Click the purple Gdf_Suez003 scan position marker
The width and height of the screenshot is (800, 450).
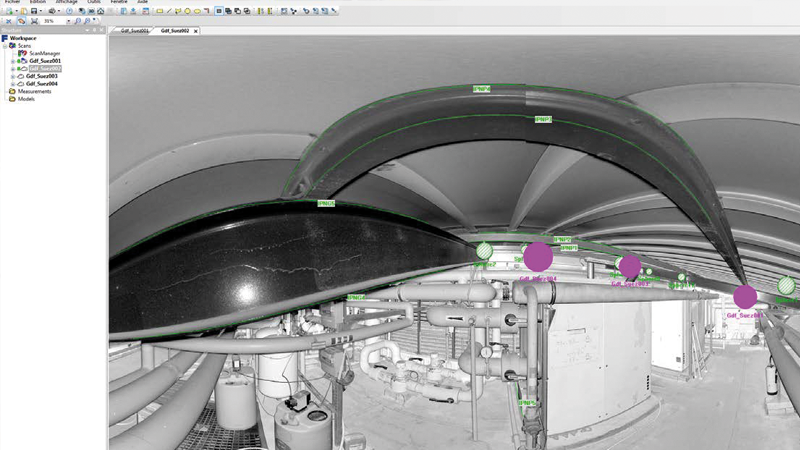(629, 266)
